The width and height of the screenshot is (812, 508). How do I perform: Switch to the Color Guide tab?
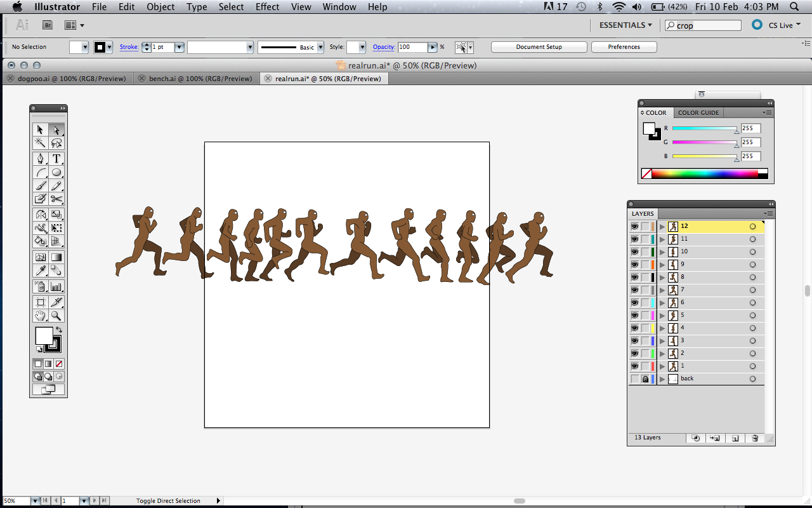pyautogui.click(x=698, y=113)
